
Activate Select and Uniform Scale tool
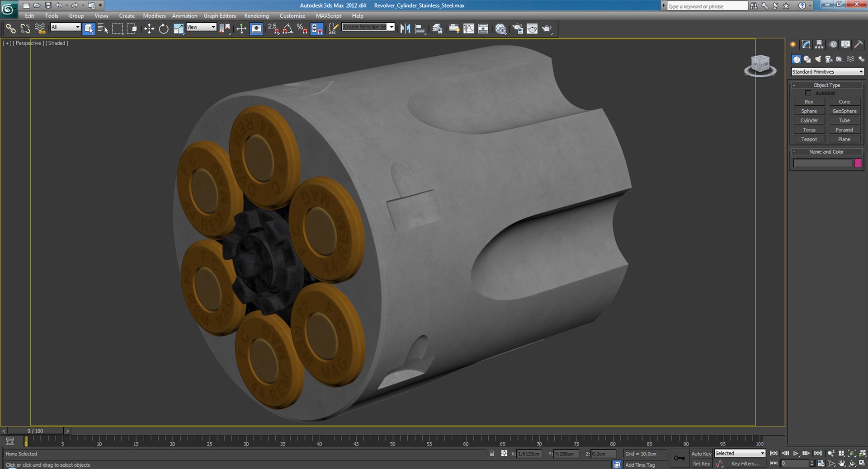pos(179,28)
